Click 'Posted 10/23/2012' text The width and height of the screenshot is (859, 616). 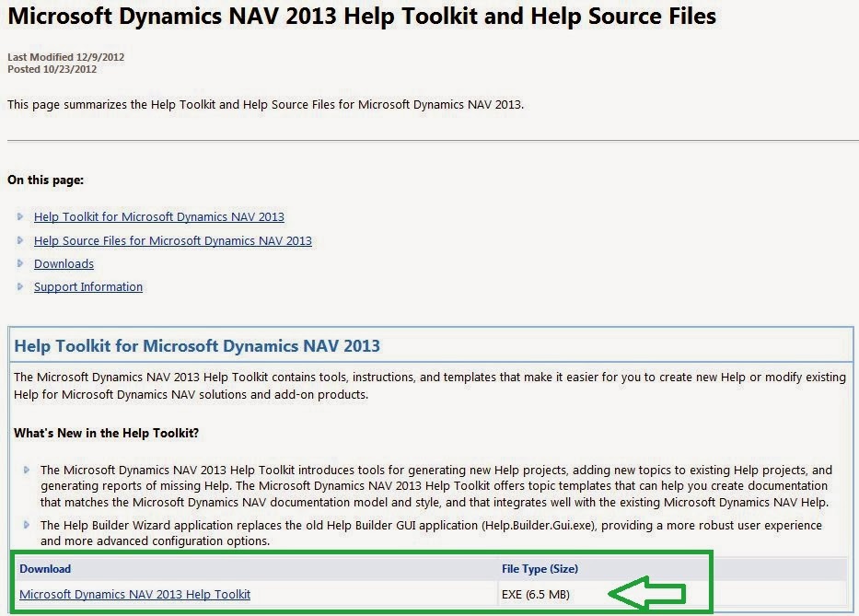[52, 69]
